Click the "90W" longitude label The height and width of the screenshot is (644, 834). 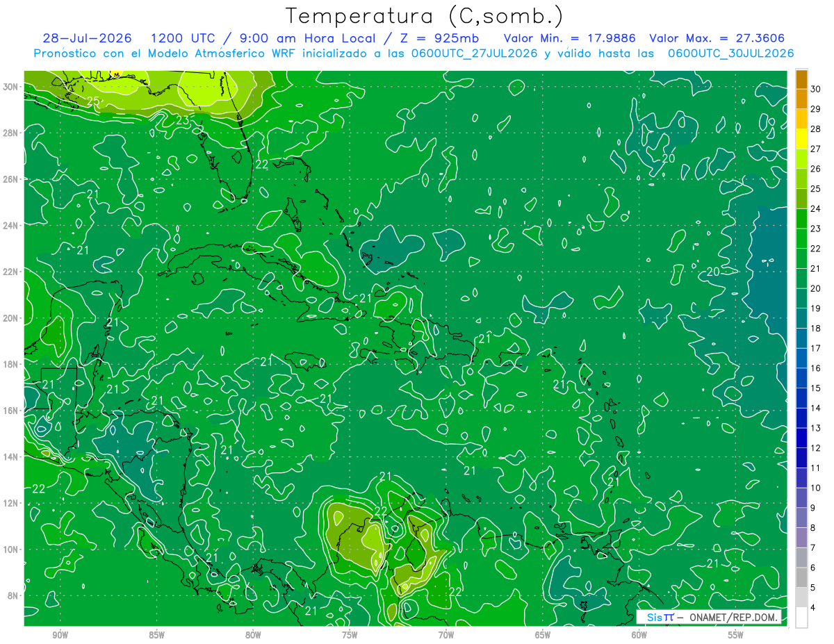point(60,635)
